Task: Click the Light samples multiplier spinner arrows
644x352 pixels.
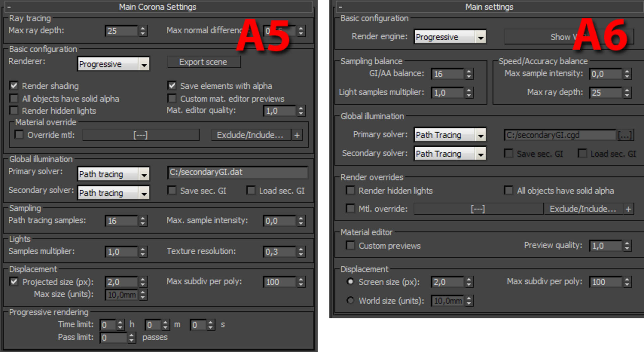Action: (469, 93)
